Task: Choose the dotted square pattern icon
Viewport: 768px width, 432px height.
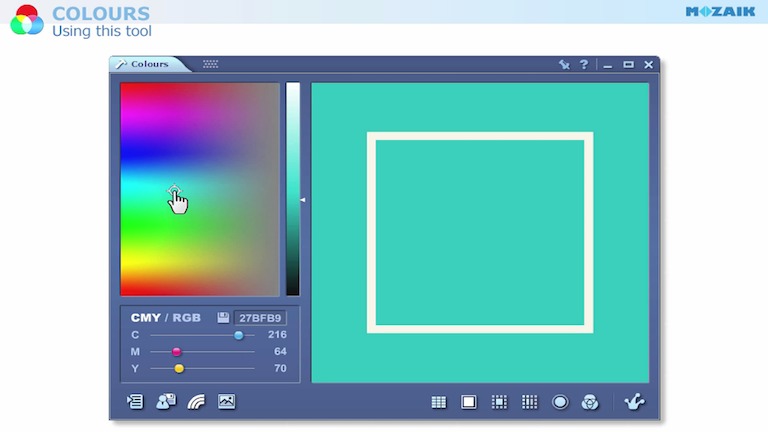Action: click(499, 402)
